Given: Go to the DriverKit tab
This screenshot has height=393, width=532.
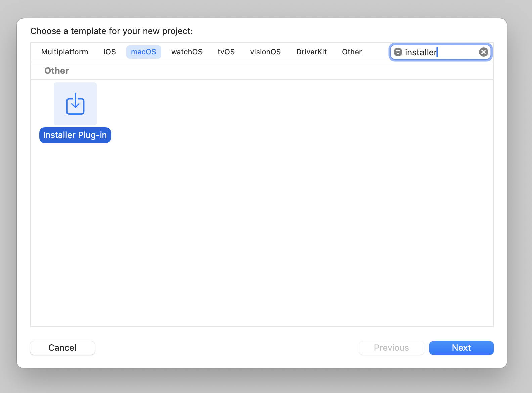Looking at the screenshot, I should (x=311, y=52).
